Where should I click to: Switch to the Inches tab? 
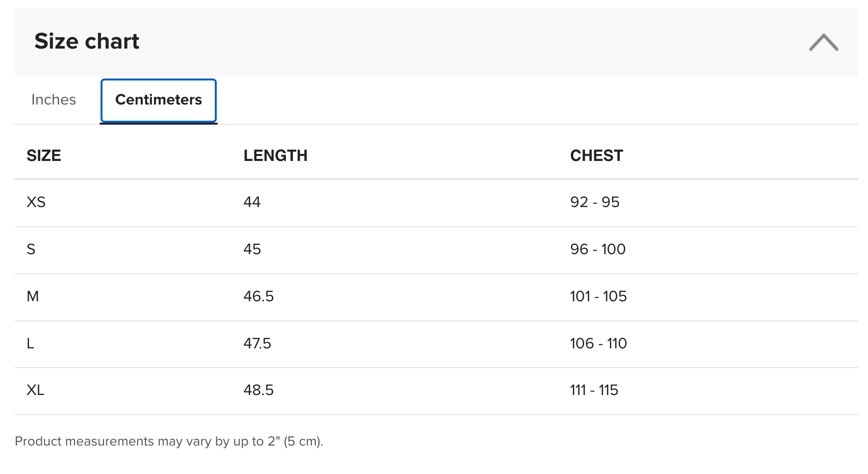[x=53, y=100]
